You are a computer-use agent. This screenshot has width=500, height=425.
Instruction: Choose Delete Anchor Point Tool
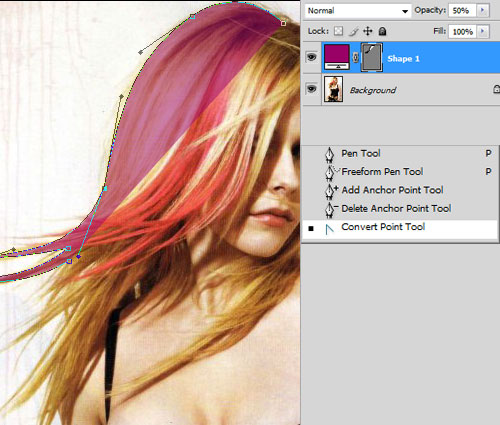coord(400,208)
